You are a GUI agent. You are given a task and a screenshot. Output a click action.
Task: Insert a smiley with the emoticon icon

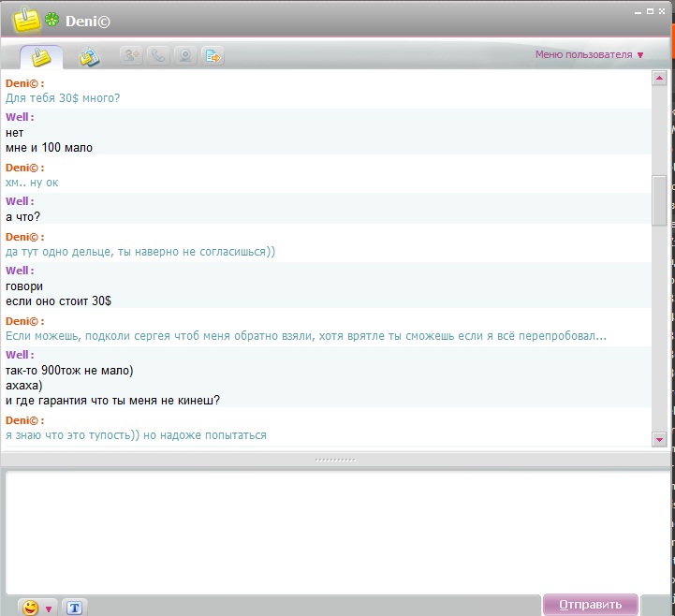tap(31, 608)
